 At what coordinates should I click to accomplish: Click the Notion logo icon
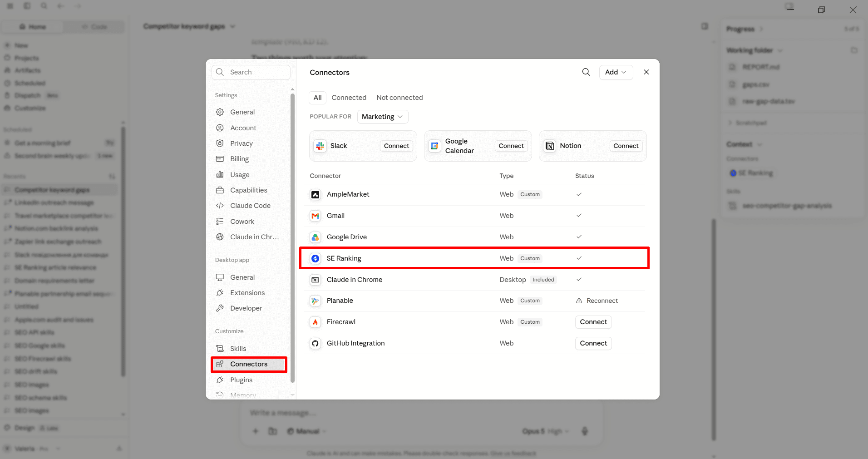coord(550,146)
